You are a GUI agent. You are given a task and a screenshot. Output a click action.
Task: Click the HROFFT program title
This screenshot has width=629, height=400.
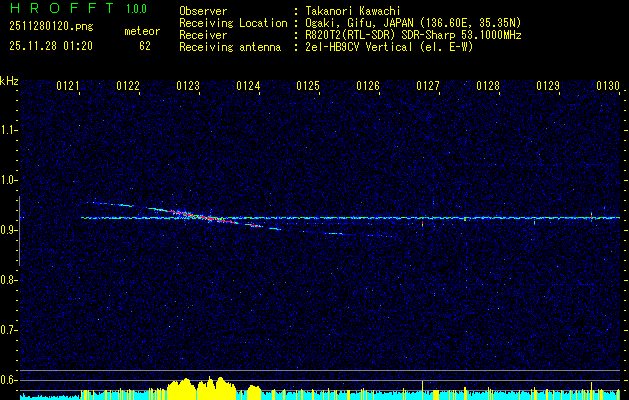point(61,8)
